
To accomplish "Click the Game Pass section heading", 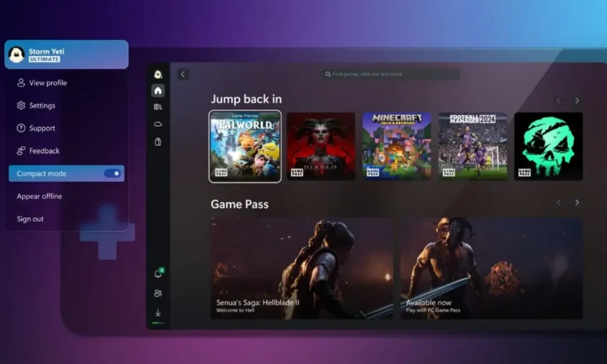I will (x=240, y=204).
